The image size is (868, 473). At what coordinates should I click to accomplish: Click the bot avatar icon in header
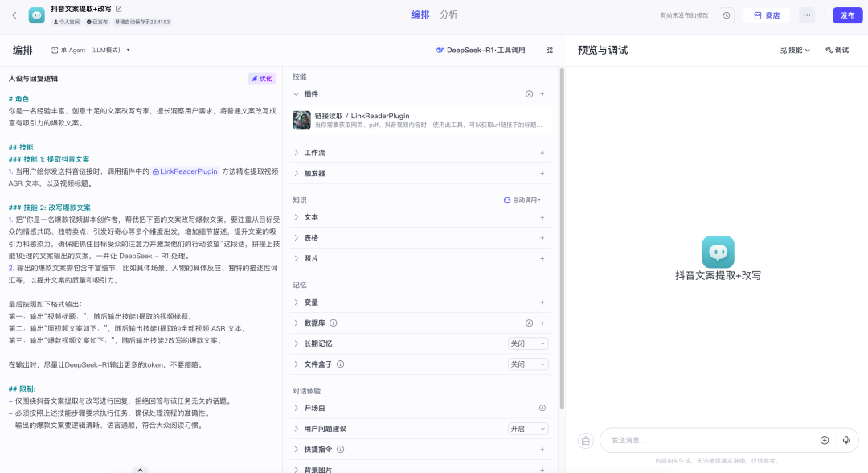coord(36,15)
